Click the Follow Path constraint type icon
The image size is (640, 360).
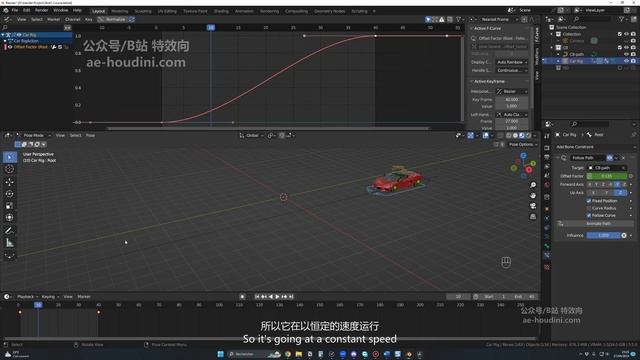[564, 158]
